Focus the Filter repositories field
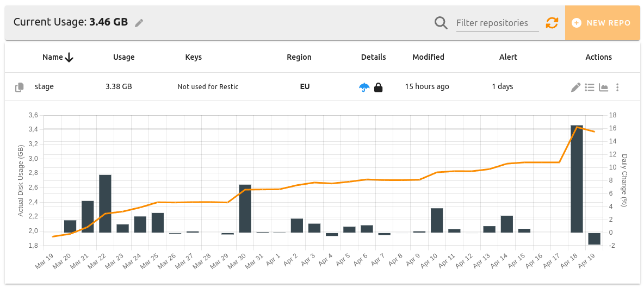The width and height of the screenshot is (644, 288). pos(497,23)
